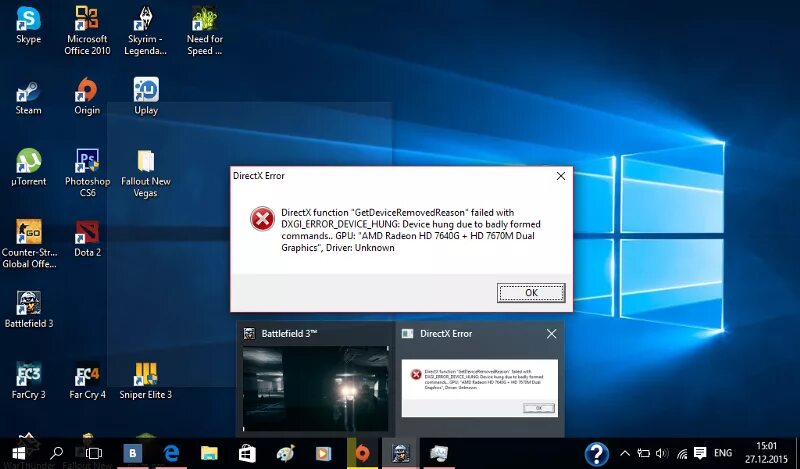Open the blue help question-mark tray icon
The image size is (800, 469).
coord(596,454)
